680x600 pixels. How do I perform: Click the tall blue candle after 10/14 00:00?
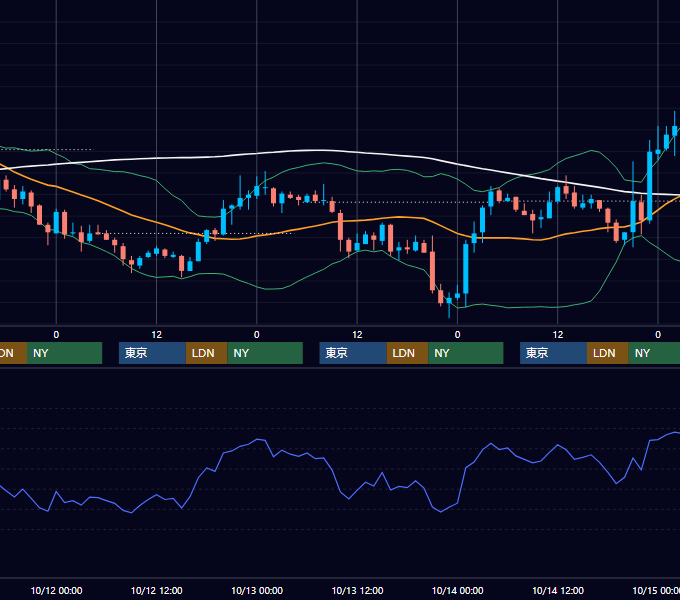point(466,269)
